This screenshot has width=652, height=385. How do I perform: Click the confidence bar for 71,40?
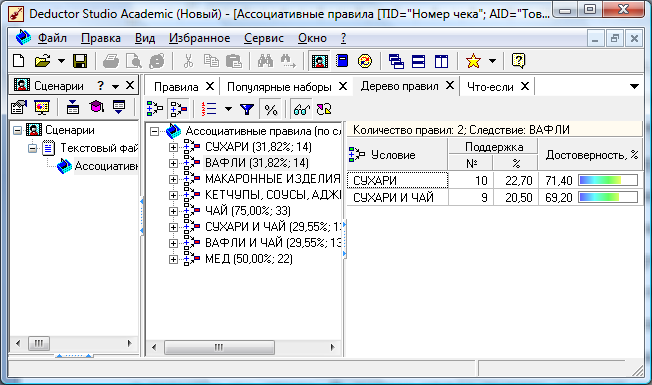(x=608, y=180)
